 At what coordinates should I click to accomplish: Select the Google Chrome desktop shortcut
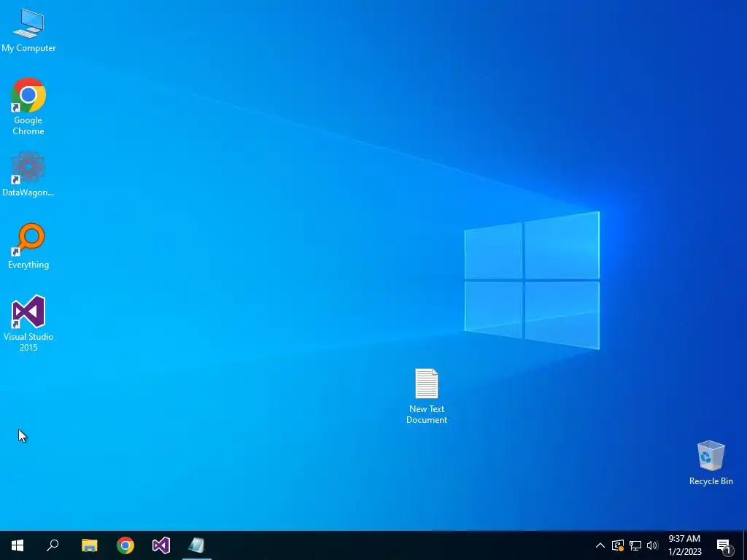tap(28, 106)
